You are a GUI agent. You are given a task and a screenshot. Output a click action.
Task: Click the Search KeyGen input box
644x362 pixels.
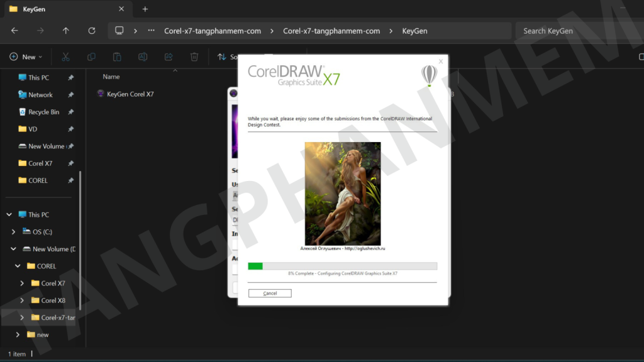point(575,31)
